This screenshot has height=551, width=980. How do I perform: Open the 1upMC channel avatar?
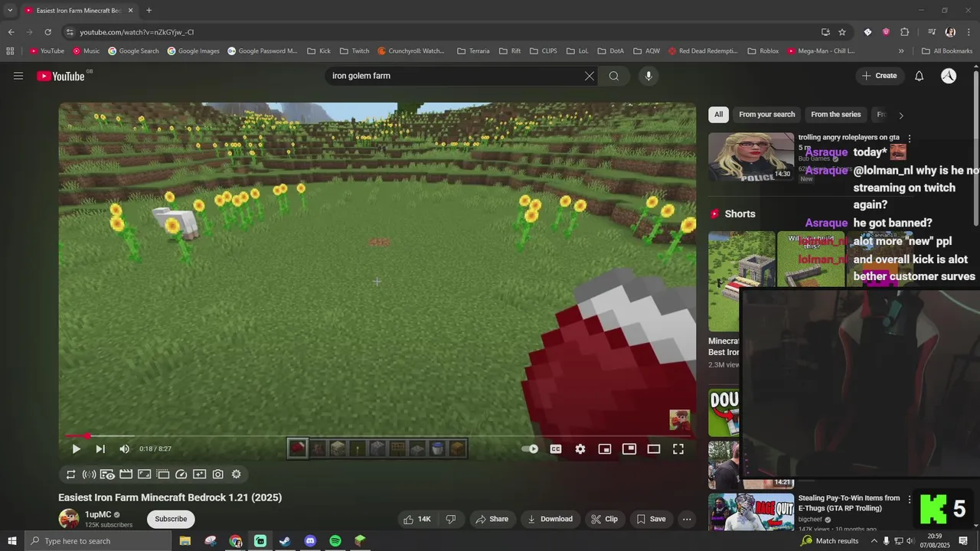69,519
